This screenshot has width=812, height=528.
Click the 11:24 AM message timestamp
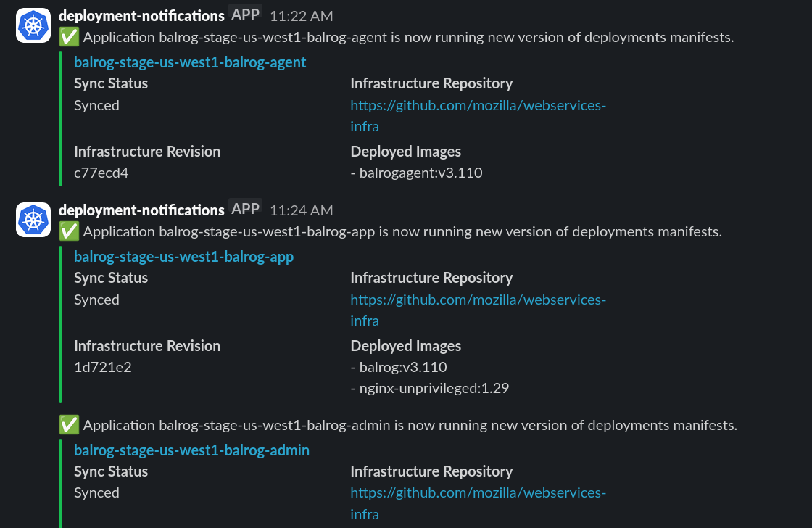point(302,210)
